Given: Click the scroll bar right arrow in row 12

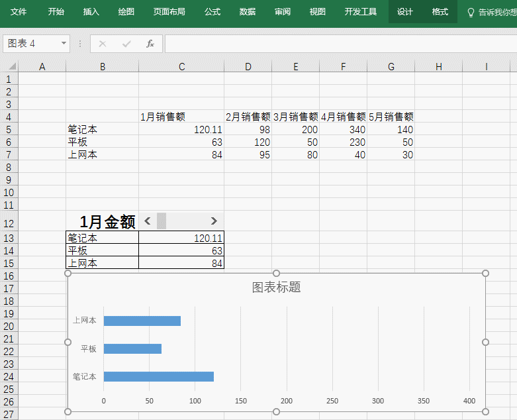Looking at the screenshot, I should tap(214, 221).
